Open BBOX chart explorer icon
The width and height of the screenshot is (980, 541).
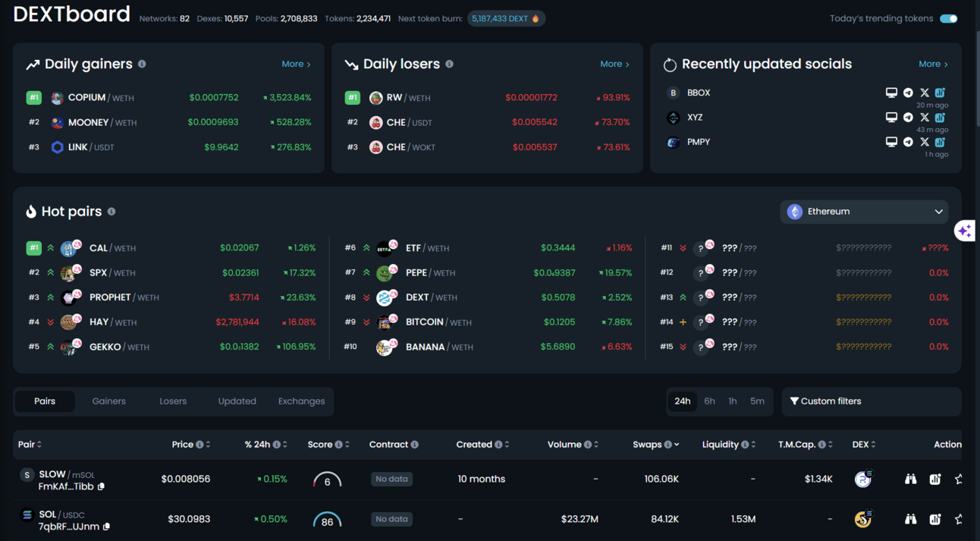click(940, 93)
